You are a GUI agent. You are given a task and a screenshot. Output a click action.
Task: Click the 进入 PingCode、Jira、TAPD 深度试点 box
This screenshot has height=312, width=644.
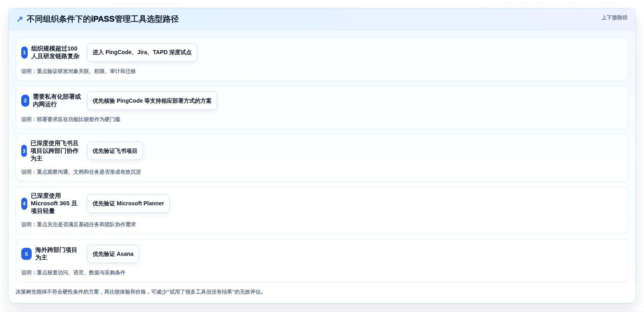tap(142, 53)
